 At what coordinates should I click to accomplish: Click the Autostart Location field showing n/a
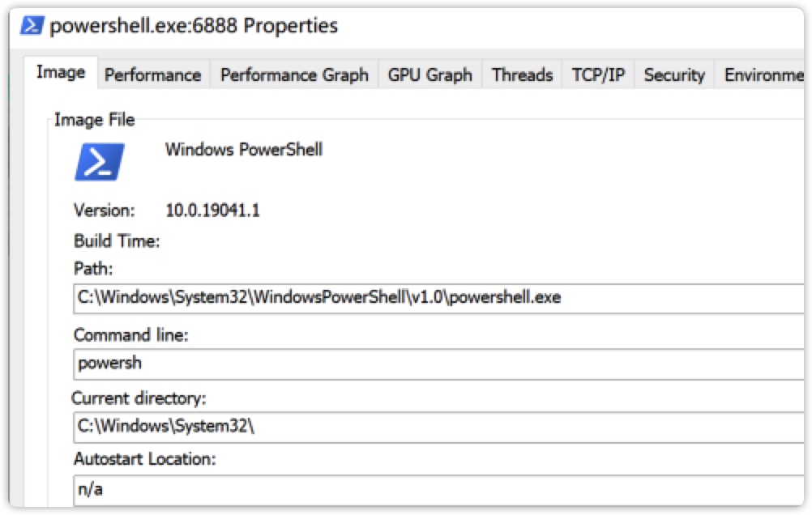[x=438, y=490]
